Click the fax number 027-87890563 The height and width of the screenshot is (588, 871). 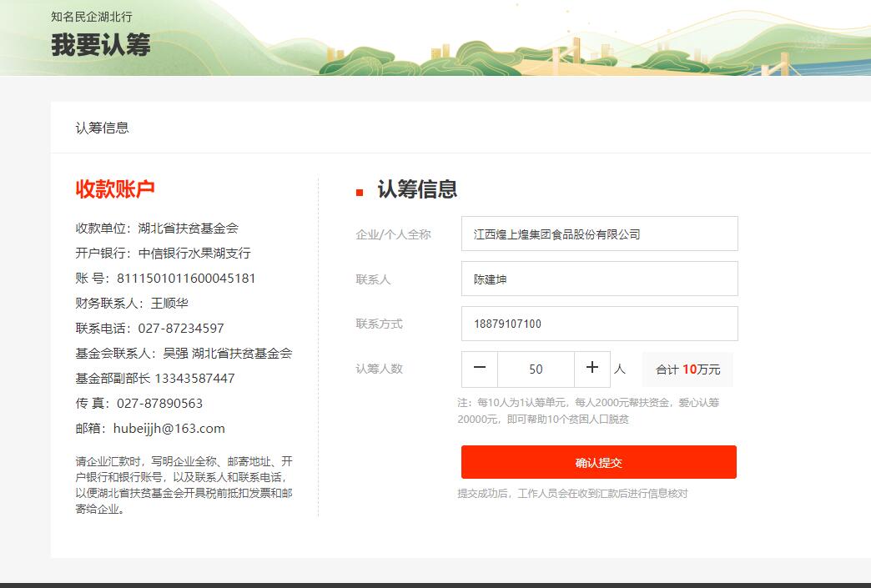pos(159,404)
